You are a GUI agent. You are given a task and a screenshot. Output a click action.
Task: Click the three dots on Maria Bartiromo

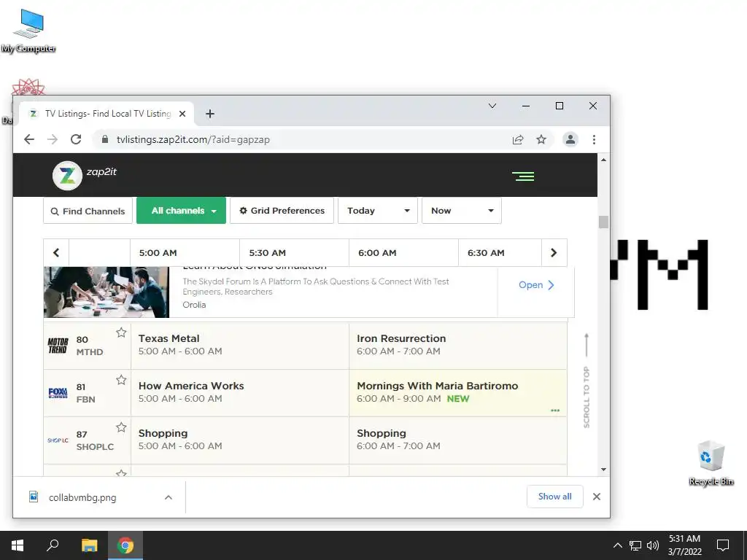(x=555, y=410)
